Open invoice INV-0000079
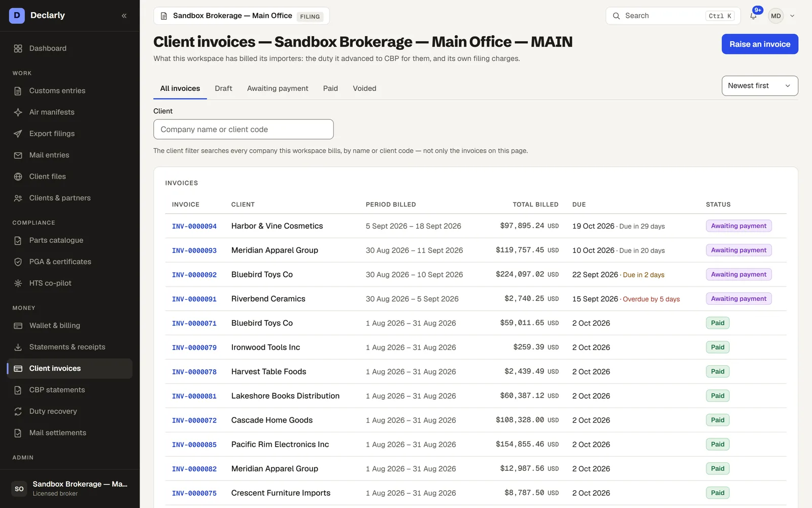This screenshot has height=508, width=812. (x=194, y=347)
